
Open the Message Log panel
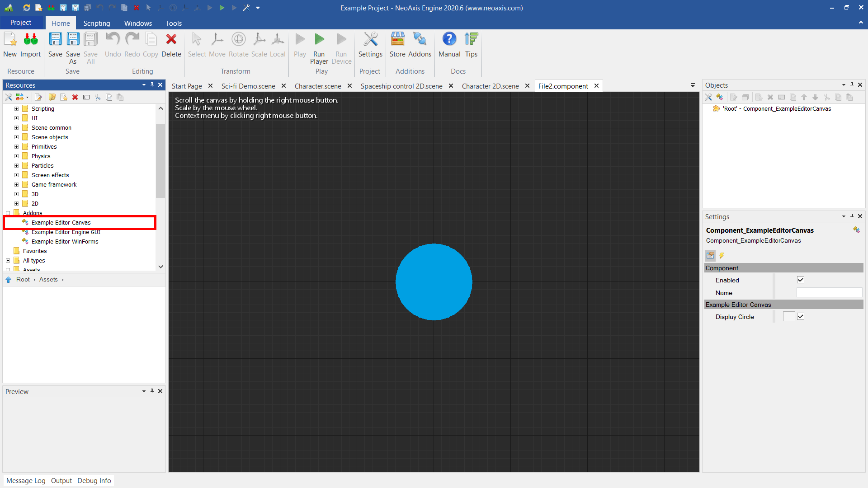(26, 481)
